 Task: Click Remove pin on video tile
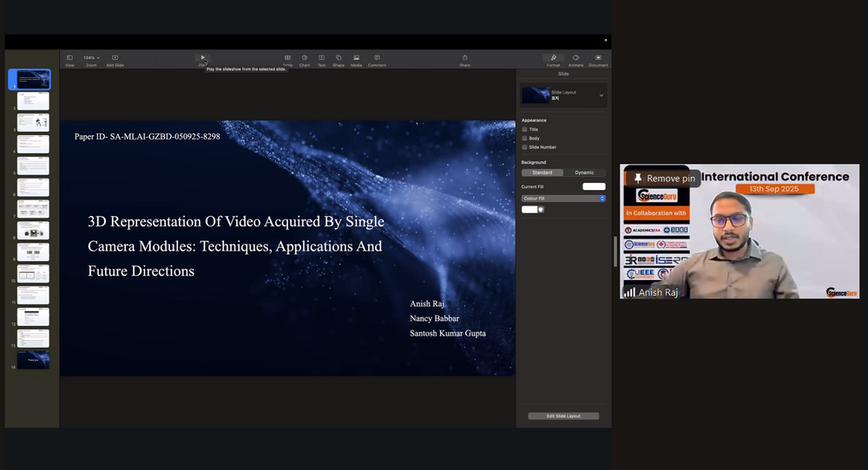point(664,178)
